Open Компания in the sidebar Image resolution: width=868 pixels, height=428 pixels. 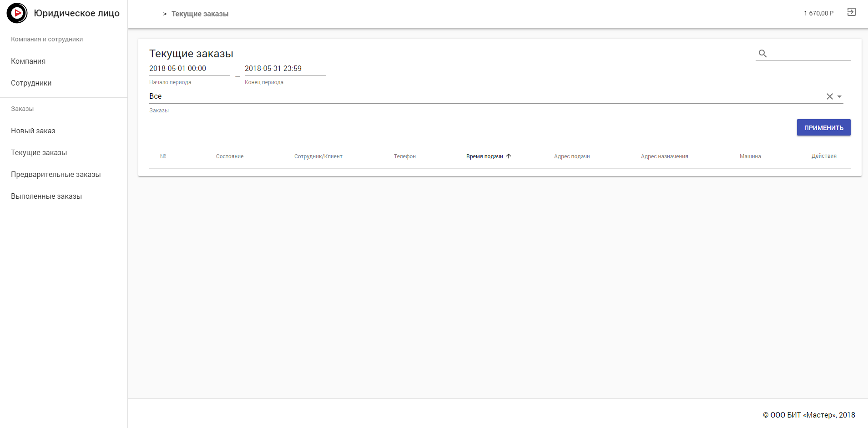click(x=28, y=61)
